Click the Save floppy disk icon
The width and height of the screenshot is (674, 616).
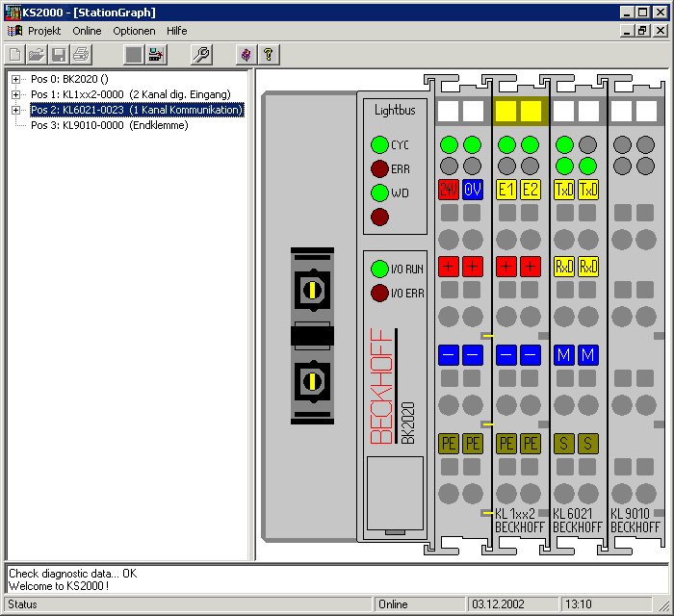pyautogui.click(x=59, y=55)
